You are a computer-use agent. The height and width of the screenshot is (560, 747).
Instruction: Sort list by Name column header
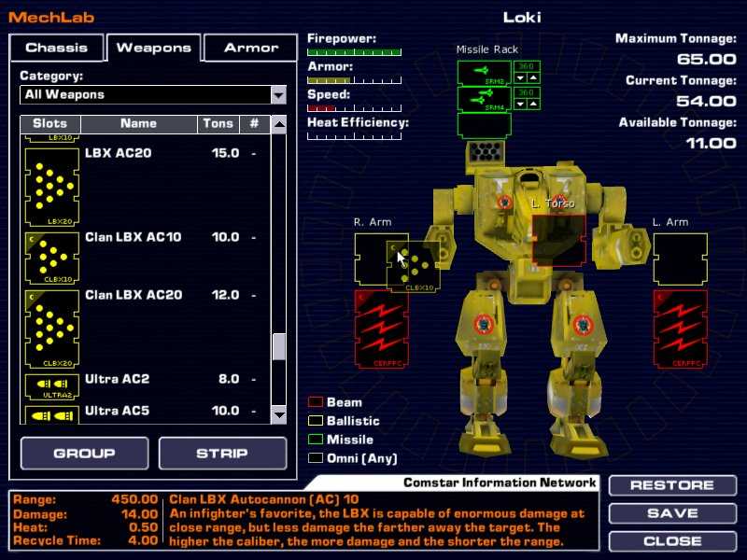click(x=138, y=124)
